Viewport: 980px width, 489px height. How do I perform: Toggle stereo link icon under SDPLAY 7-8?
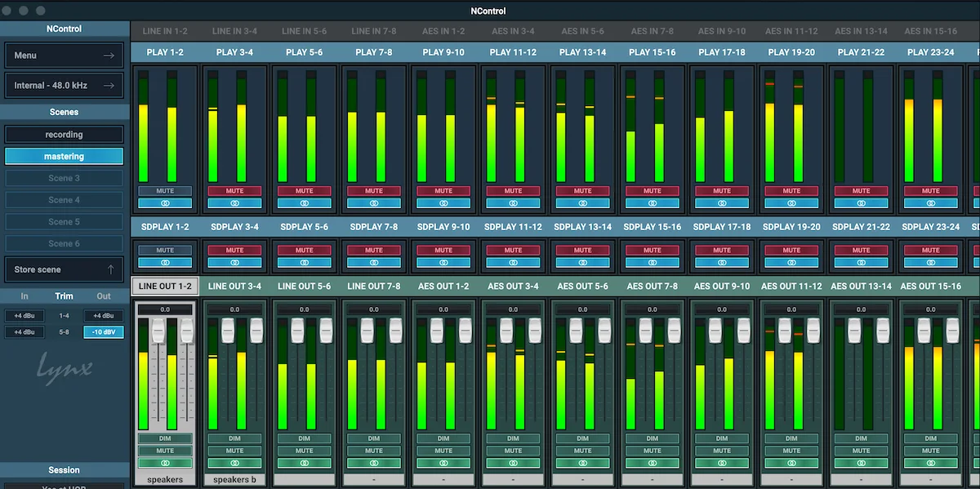[x=374, y=263]
